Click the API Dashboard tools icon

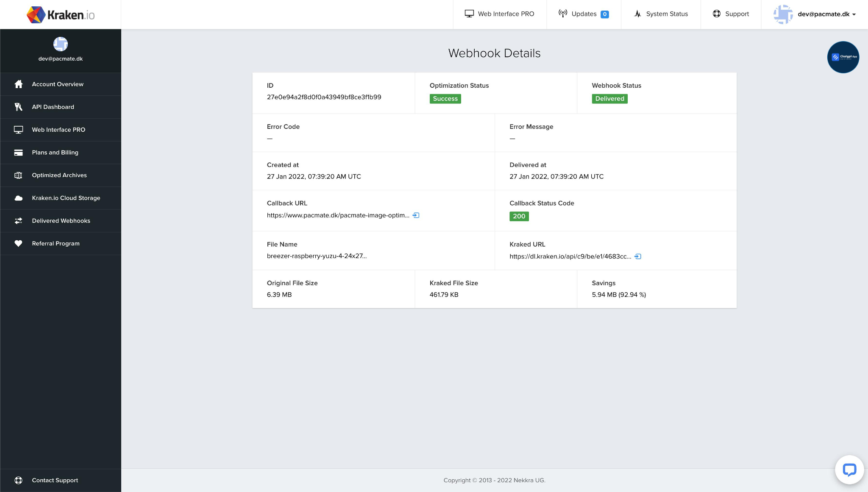18,107
